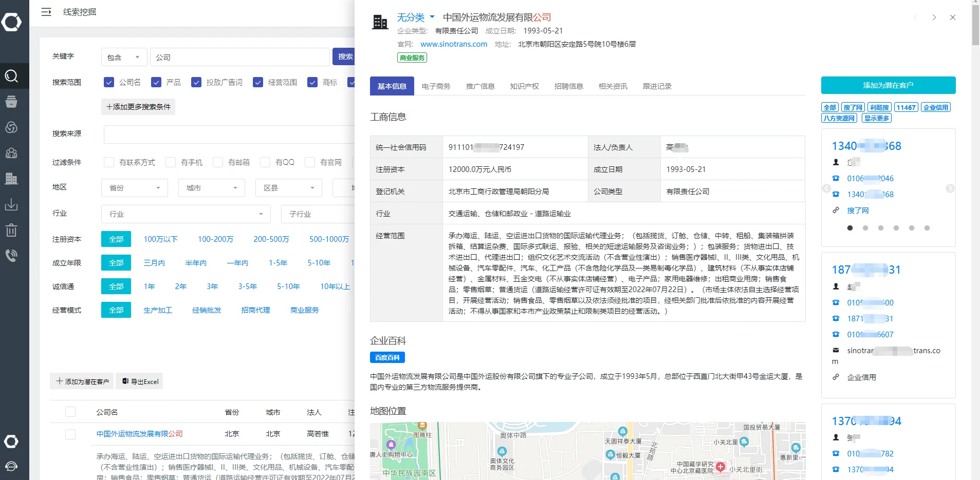
Task: Slide contact cards right with carousel arrow
Action: tap(950, 188)
